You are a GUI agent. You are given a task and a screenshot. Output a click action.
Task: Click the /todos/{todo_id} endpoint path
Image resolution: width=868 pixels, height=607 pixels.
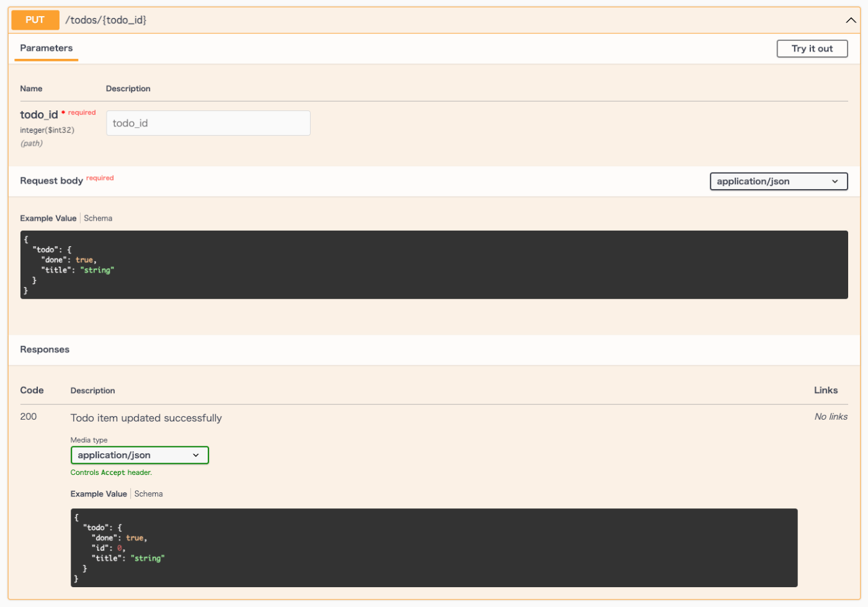tap(106, 20)
